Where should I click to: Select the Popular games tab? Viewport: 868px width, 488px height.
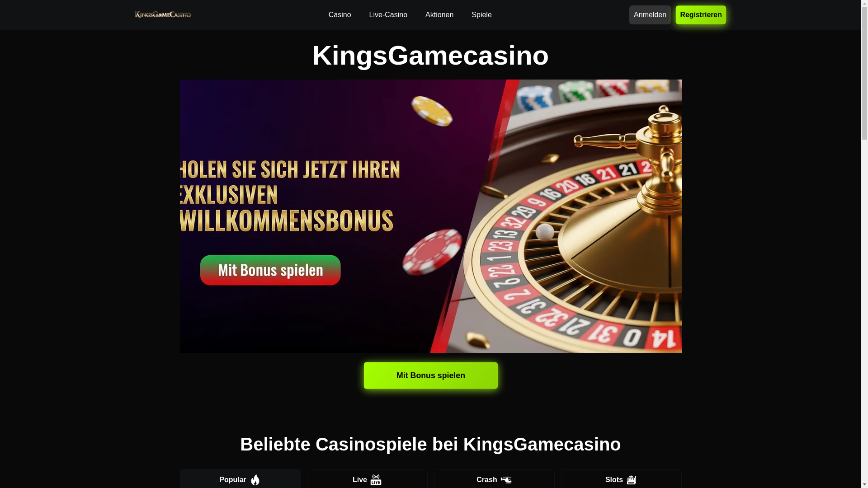coord(240,479)
